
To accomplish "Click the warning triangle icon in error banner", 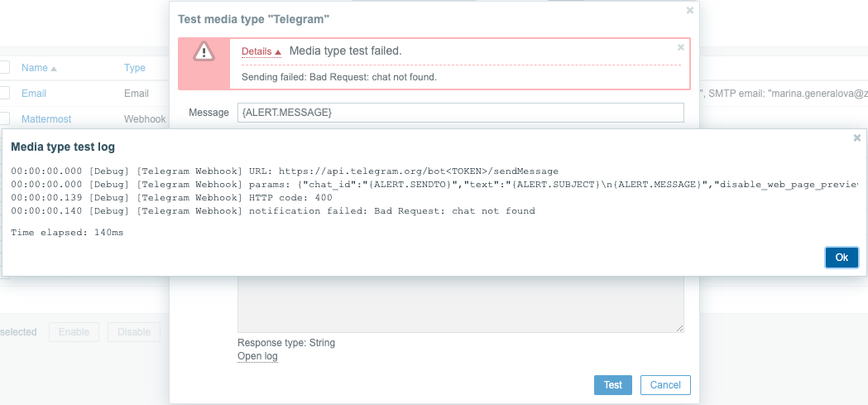I will click(204, 51).
